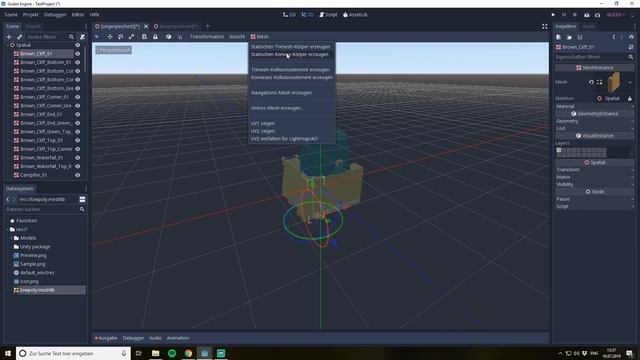Focus the Dateien suchen search field
This screenshot has width=640, height=360.
(x=45, y=209)
